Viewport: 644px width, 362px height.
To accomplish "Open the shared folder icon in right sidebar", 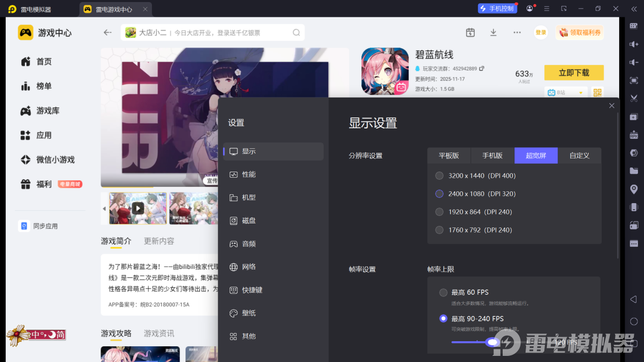I will point(634,171).
